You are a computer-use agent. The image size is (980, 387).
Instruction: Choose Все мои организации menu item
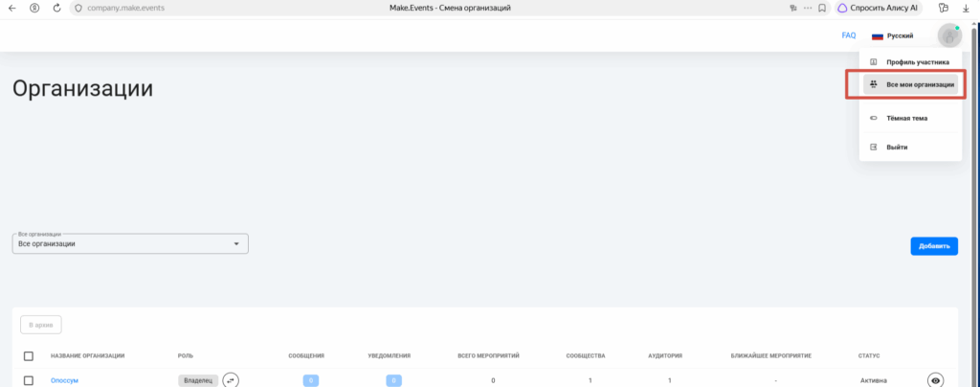point(910,84)
